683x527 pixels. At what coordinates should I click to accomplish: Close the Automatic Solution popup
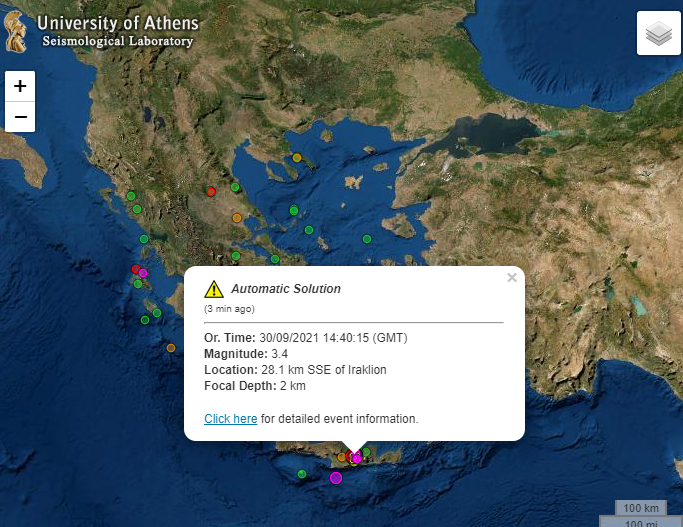(x=512, y=277)
